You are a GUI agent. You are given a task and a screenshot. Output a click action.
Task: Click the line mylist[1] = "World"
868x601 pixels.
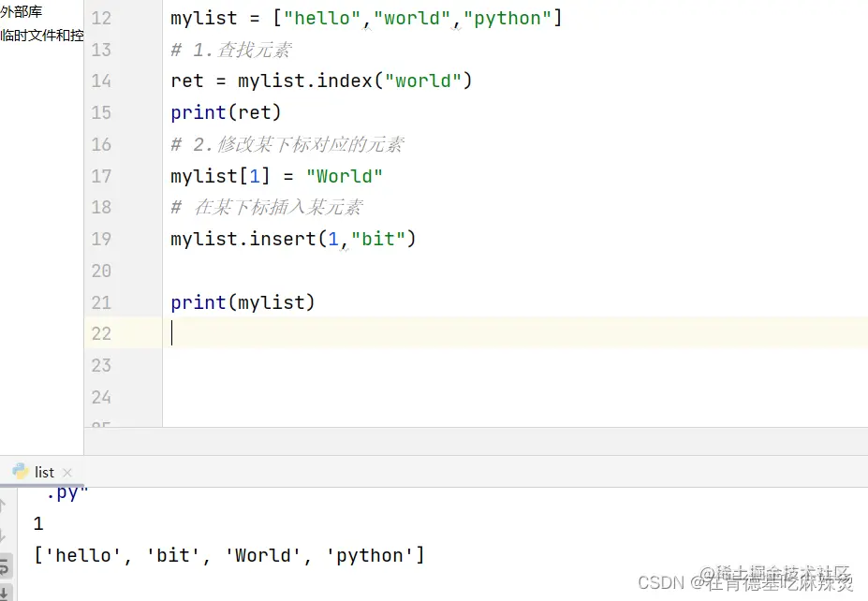pos(276,177)
